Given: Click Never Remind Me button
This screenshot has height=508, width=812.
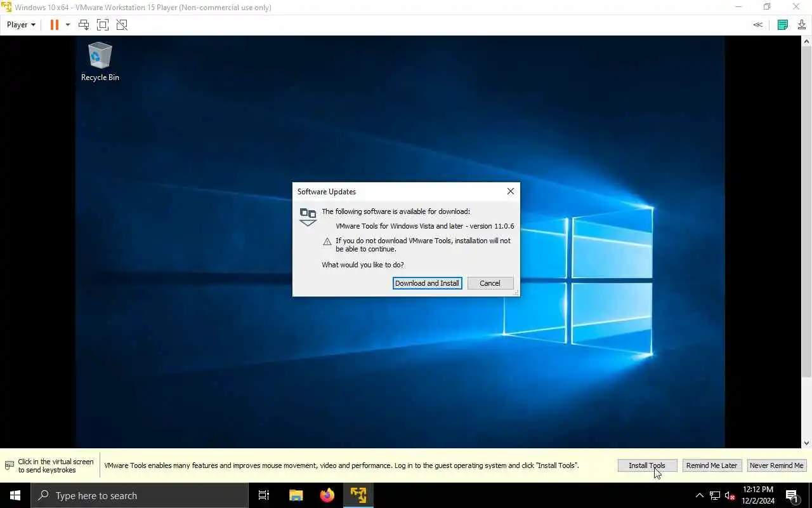Looking at the screenshot, I should pos(776,465).
